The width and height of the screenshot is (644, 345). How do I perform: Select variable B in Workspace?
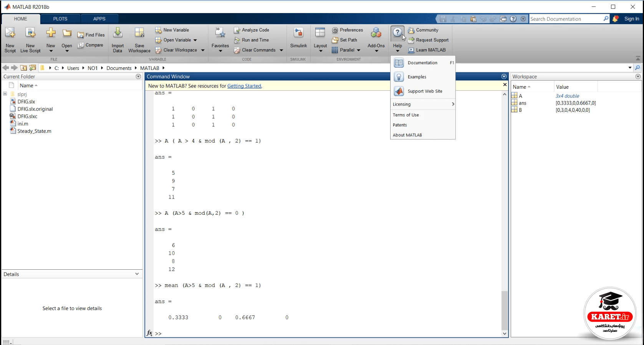(x=520, y=110)
